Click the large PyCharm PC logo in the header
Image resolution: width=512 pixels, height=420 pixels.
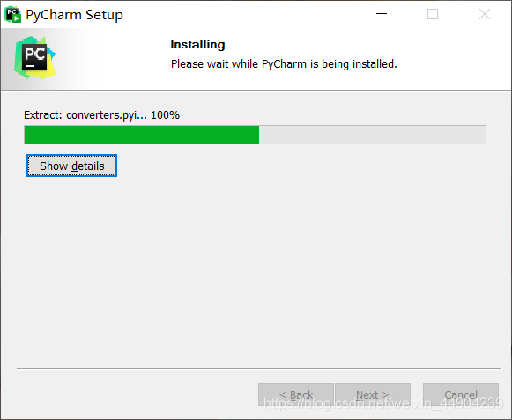34,57
